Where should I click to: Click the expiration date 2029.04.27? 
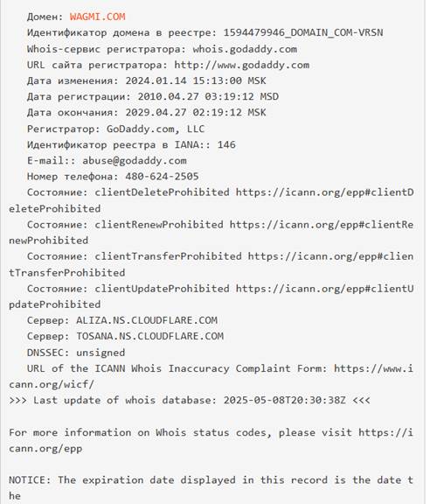point(156,113)
